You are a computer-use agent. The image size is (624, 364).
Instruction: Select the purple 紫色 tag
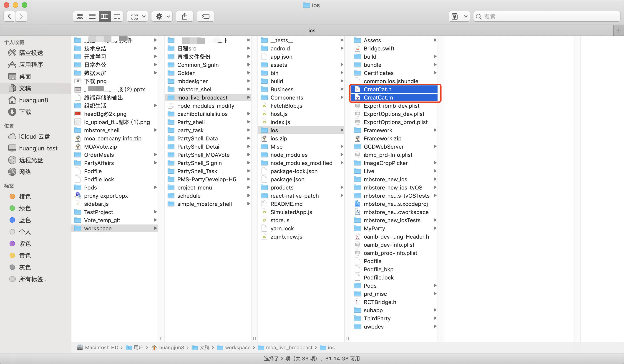(x=25, y=244)
